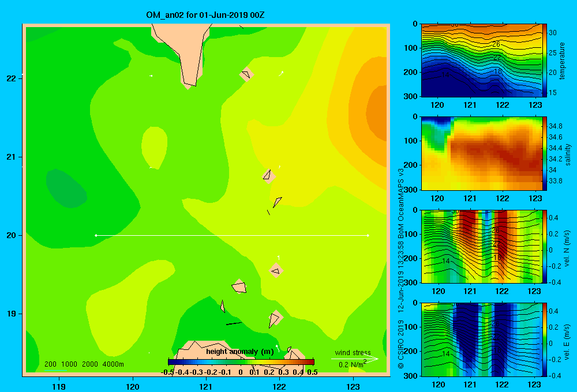
Task: Click the salinity color bar
Action: pyautogui.click(x=545, y=153)
